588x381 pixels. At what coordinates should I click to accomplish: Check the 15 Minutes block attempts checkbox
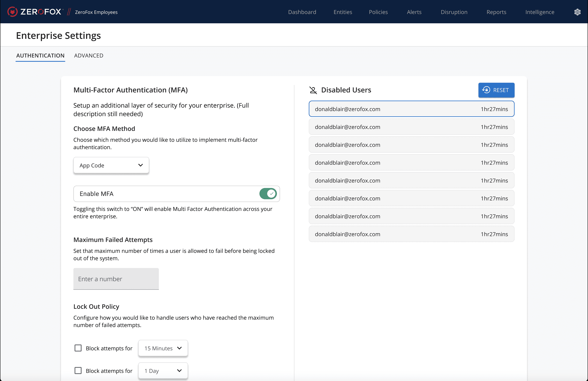click(78, 348)
